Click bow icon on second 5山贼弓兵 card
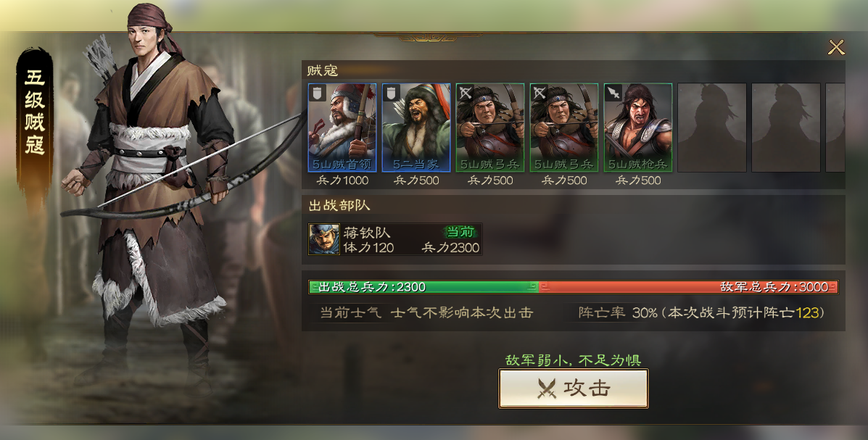This screenshot has width=868, height=440. pyautogui.click(x=540, y=93)
